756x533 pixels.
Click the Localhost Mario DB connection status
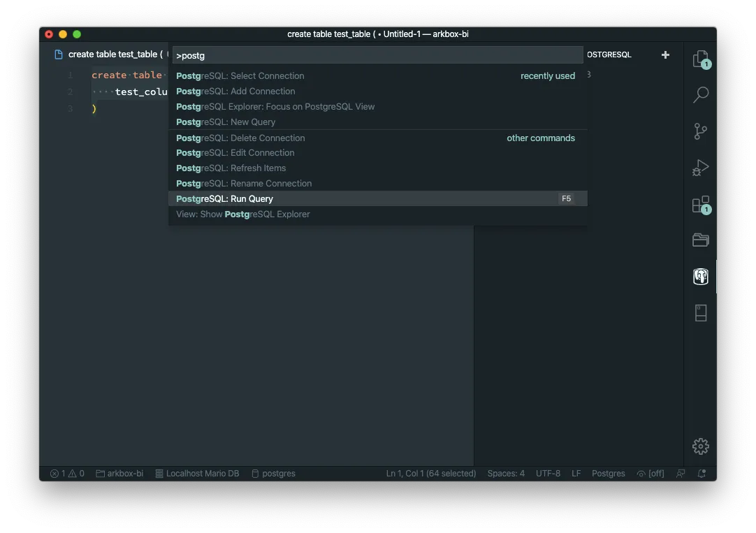point(197,473)
